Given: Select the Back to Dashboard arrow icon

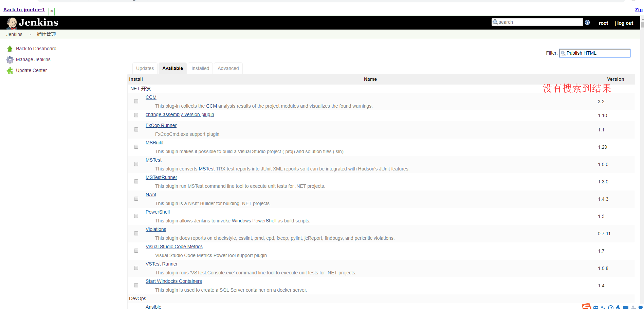Looking at the screenshot, I should tap(10, 48).
